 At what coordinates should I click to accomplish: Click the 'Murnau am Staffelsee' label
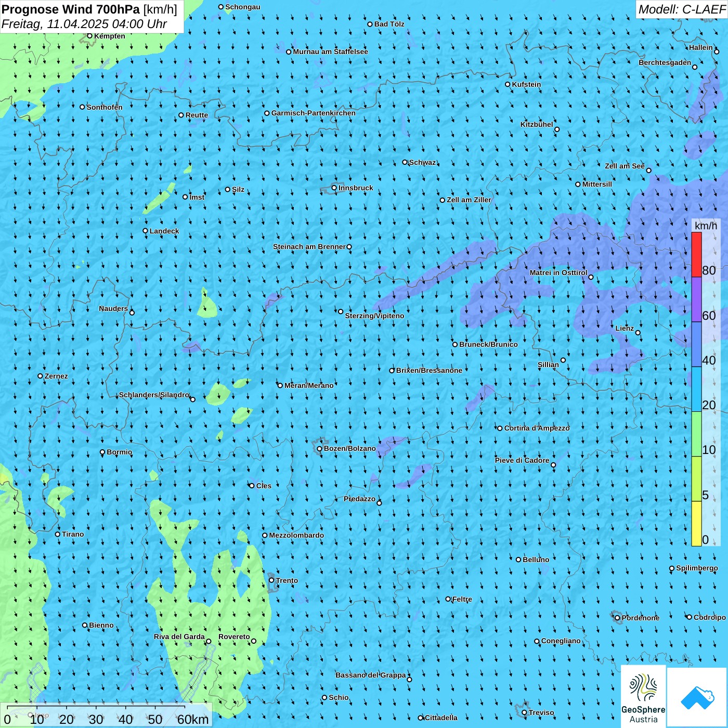click(x=331, y=51)
